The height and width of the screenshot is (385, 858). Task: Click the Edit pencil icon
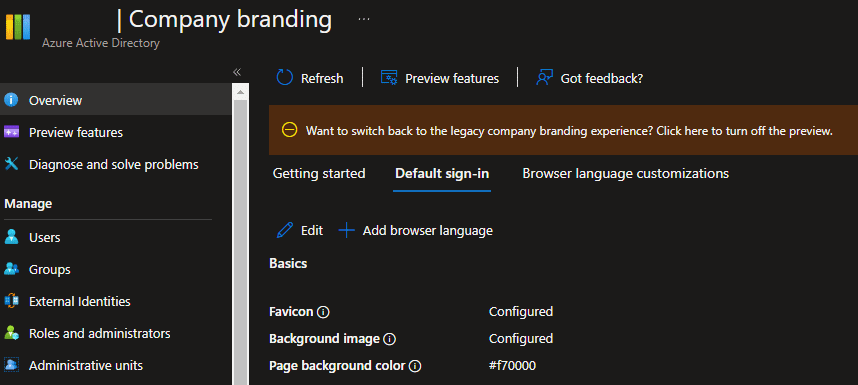(x=285, y=230)
